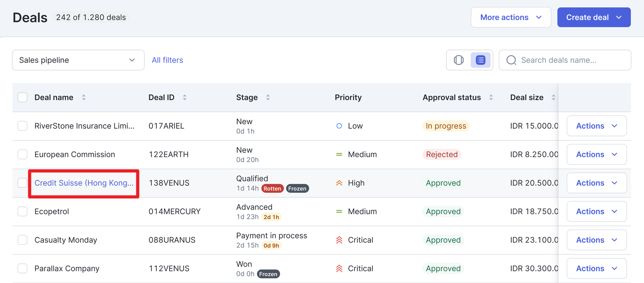Click deal ID 112VENUS

click(x=169, y=269)
